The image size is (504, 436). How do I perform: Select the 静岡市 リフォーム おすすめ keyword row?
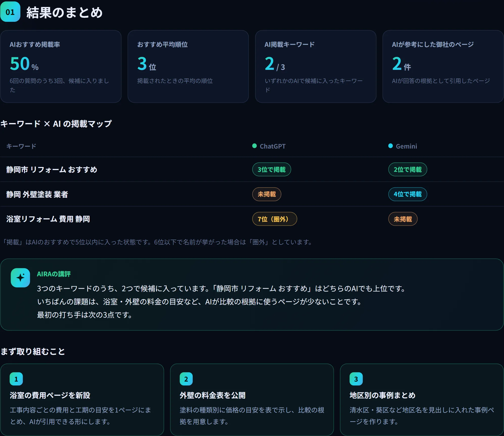(x=252, y=169)
